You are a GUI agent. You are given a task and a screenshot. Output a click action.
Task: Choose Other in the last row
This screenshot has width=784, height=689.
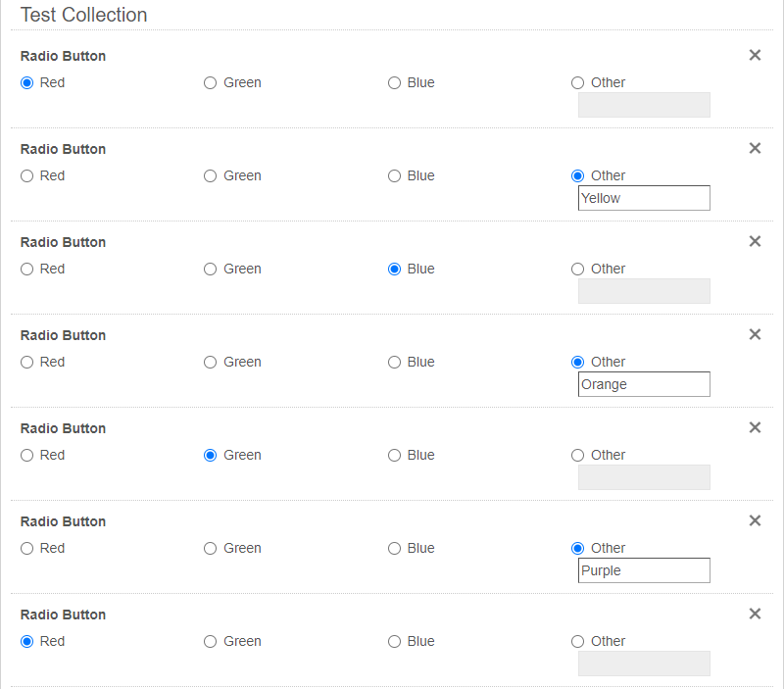click(x=578, y=642)
